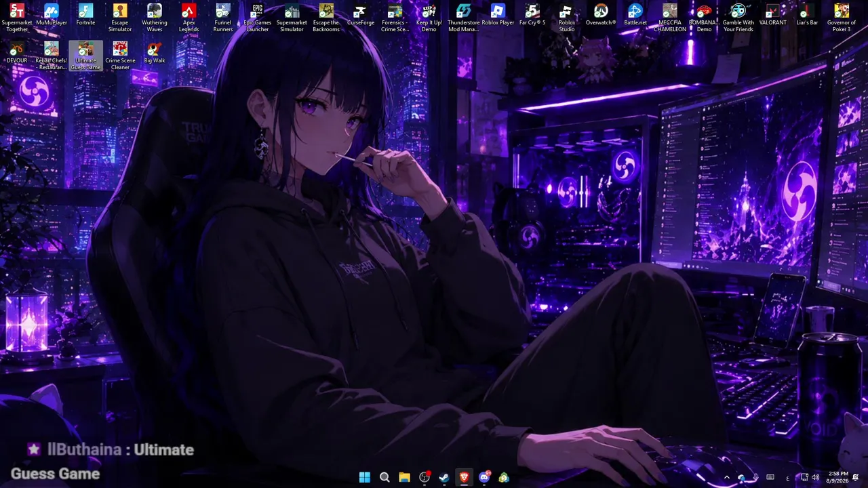Open the Supermarket Together desktop shortcut
The image size is (868, 488).
pyautogui.click(x=17, y=18)
